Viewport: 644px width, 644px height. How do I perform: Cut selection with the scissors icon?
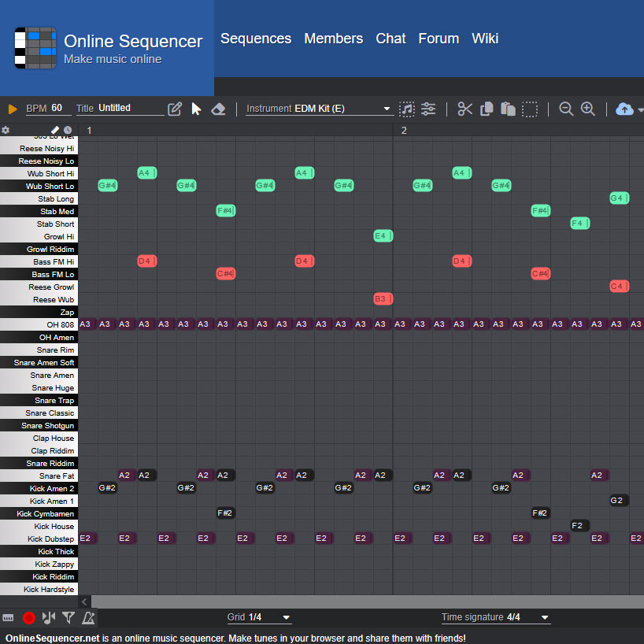pos(464,109)
